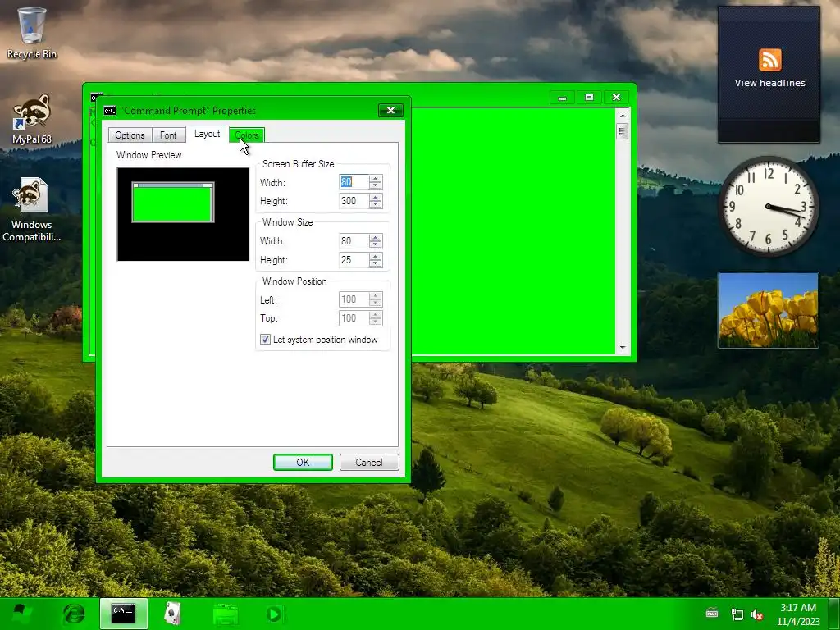840x630 pixels.
Task: Click the Window Size Height field
Action: click(354, 260)
